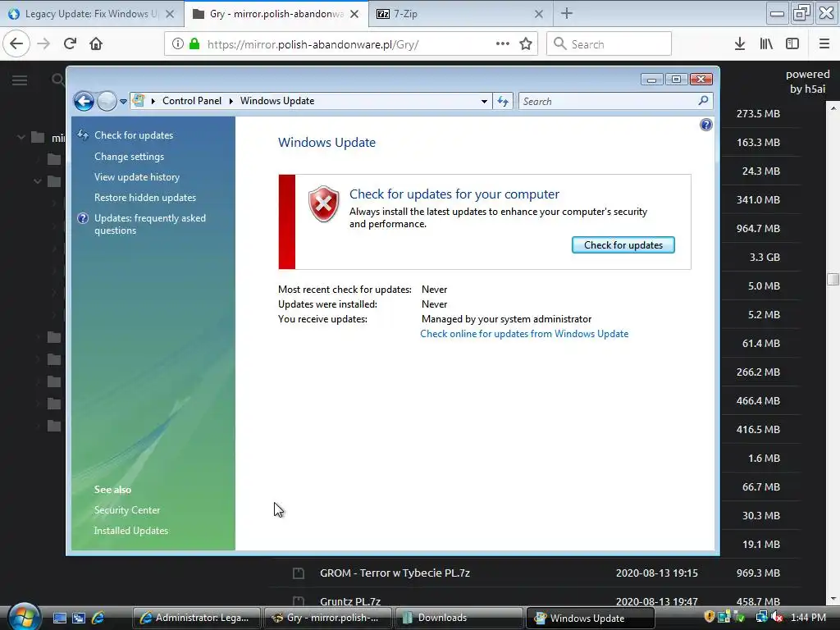Click Check for updates sidebar link

coord(134,135)
